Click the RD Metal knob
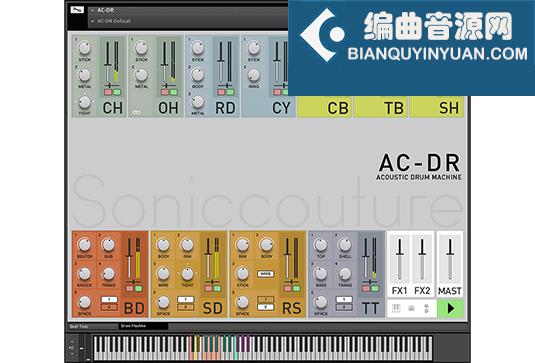Image resolution: width=535 pixels, height=363 pixels. (x=198, y=102)
